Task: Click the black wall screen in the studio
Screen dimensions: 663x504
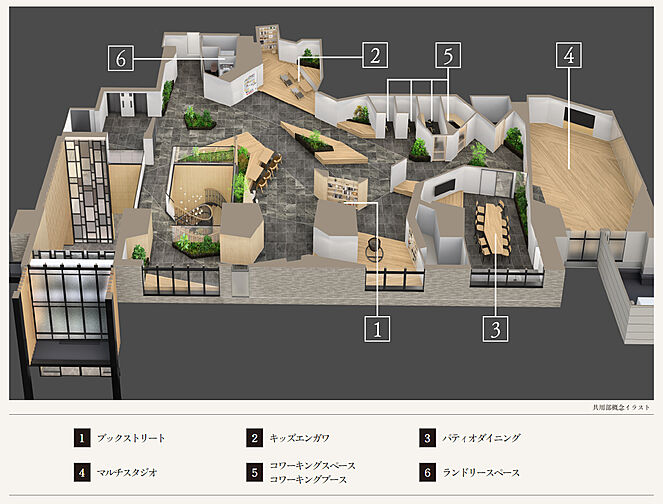Action: point(578,117)
